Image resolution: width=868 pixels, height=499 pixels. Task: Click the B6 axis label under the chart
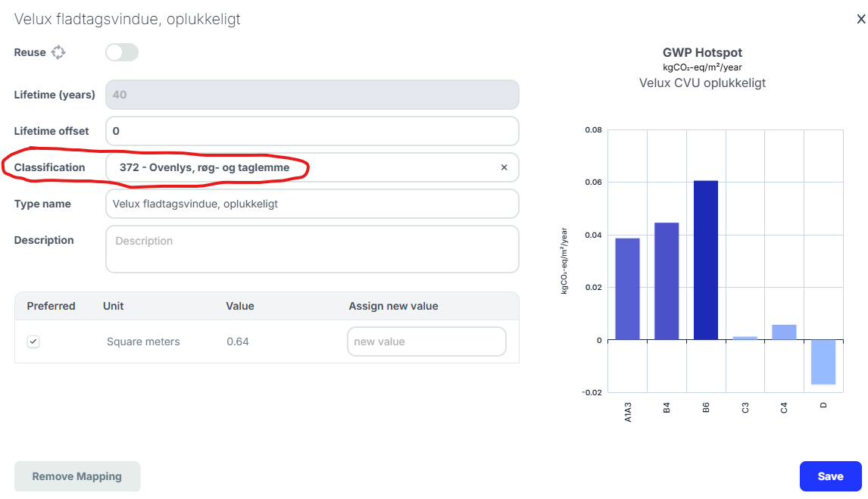pyautogui.click(x=706, y=407)
